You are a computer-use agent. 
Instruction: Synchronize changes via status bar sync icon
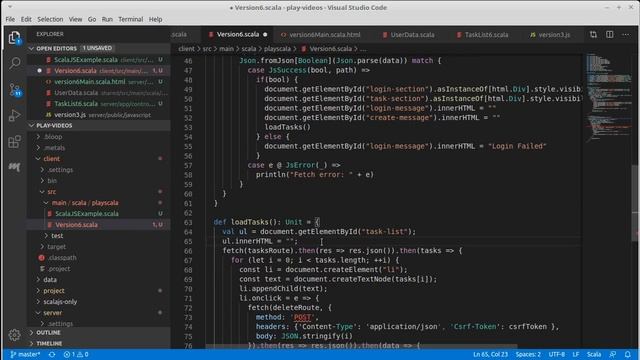click(52, 354)
